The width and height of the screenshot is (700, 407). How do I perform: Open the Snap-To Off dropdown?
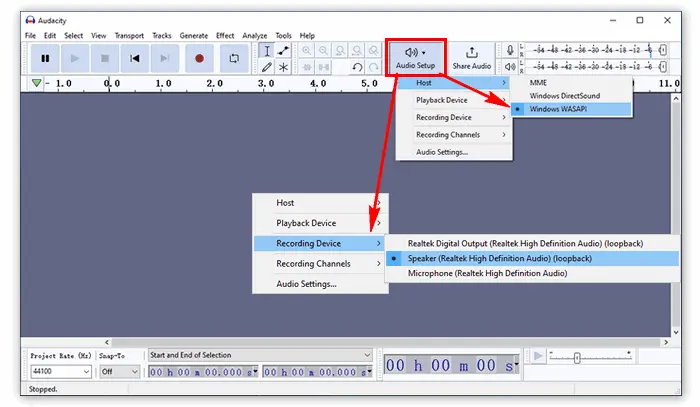pyautogui.click(x=119, y=371)
